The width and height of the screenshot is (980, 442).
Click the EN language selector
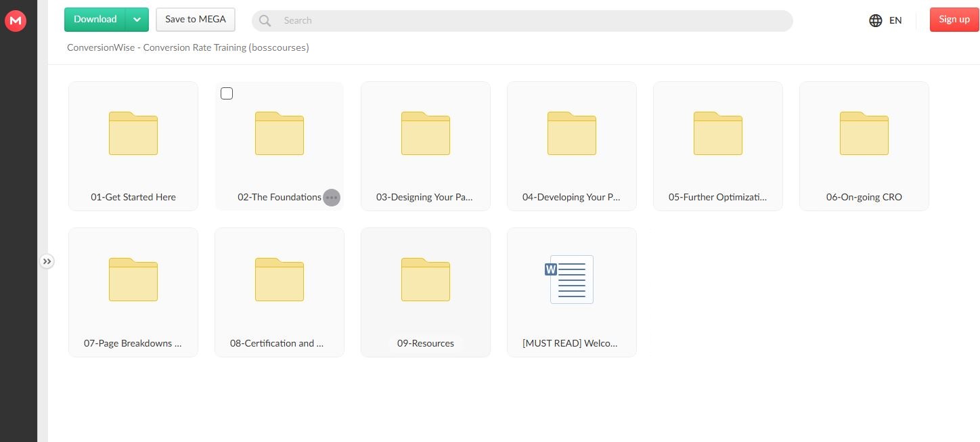(895, 20)
